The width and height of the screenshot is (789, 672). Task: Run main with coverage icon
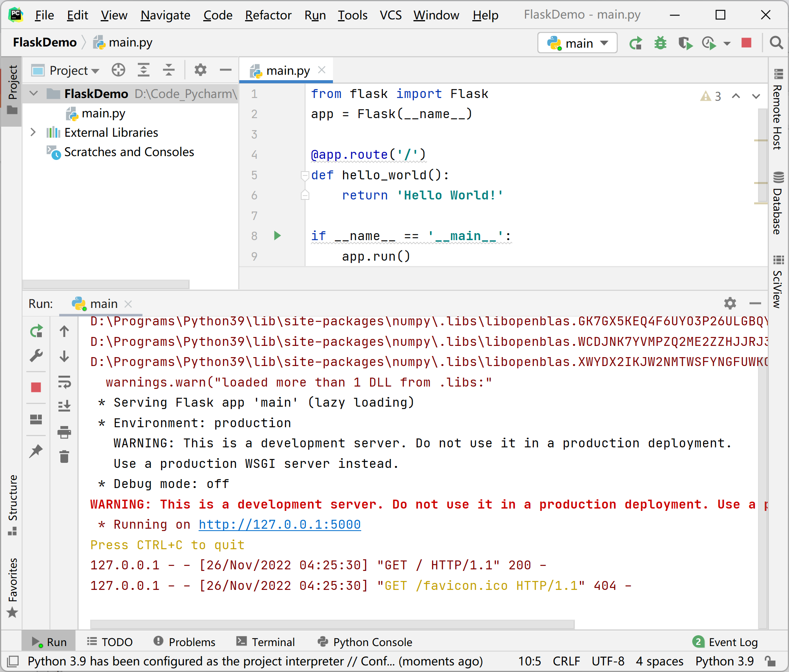(685, 43)
